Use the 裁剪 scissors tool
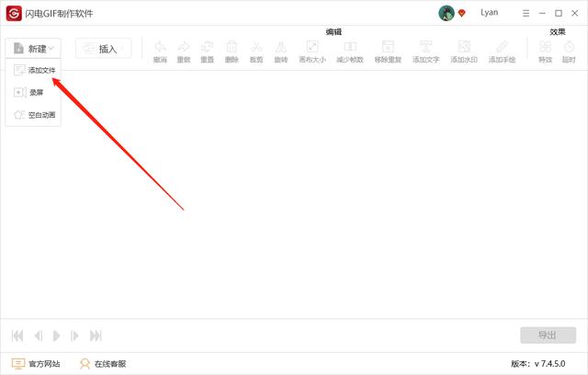The height and width of the screenshot is (375, 588). tap(256, 51)
